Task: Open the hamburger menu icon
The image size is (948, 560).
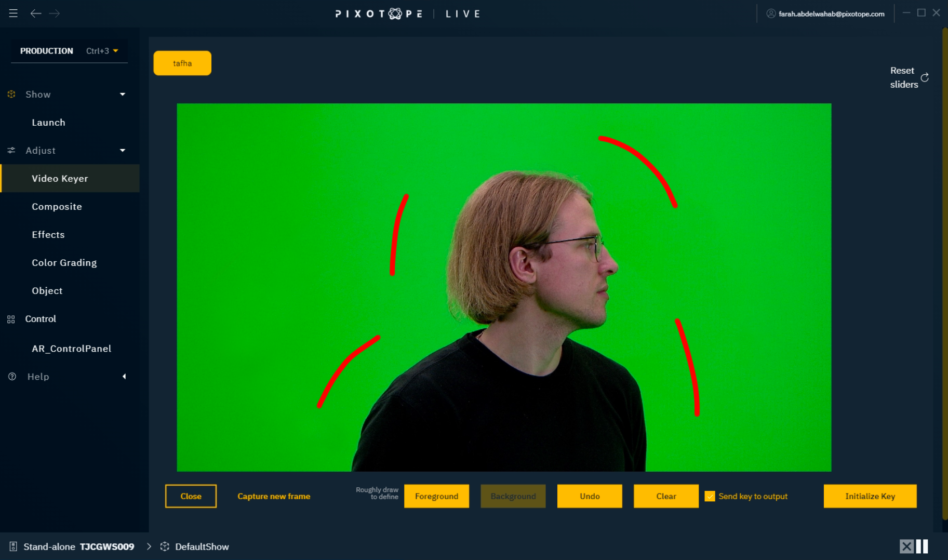Action: point(13,14)
